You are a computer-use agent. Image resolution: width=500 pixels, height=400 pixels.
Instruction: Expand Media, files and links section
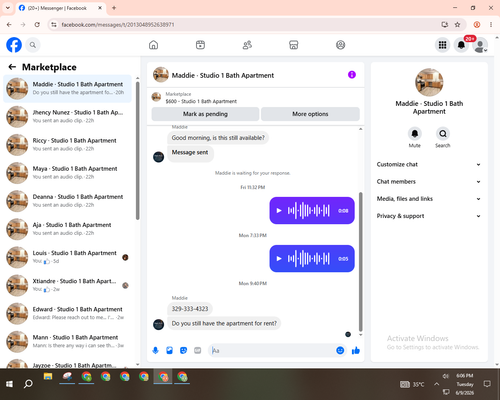429,199
